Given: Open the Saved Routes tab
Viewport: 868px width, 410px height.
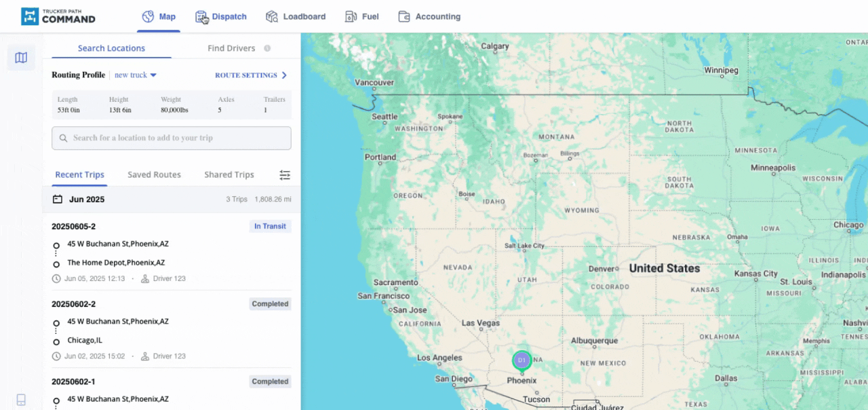Looking at the screenshot, I should click(x=154, y=174).
